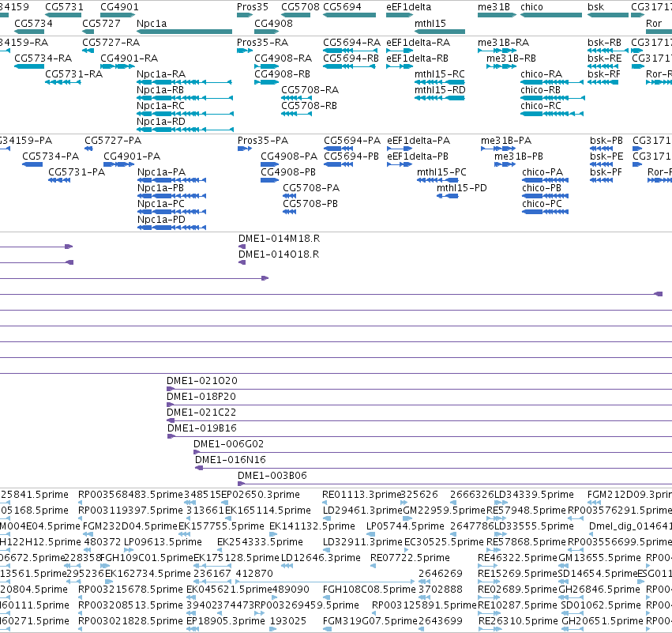Open the CG5734-RA transcript label
This screenshot has width=672, height=633.
[43, 58]
